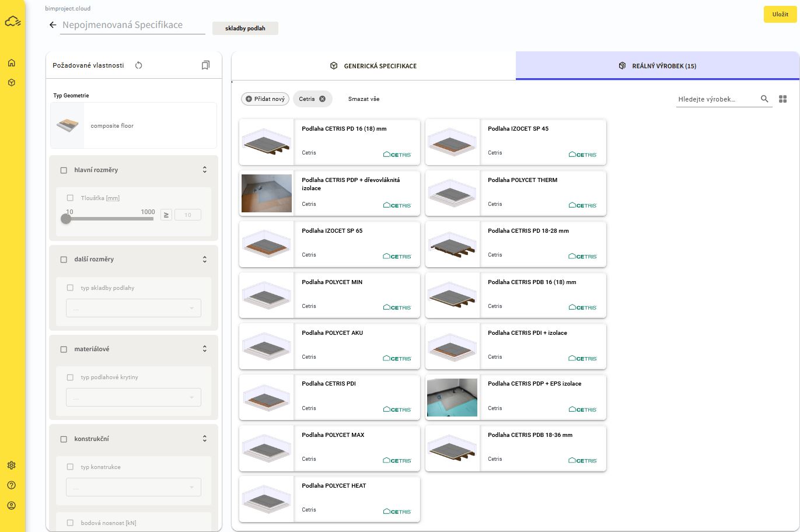This screenshot has height=532, width=800.
Task: Click Smazat vše to clear filters
Action: coord(364,99)
